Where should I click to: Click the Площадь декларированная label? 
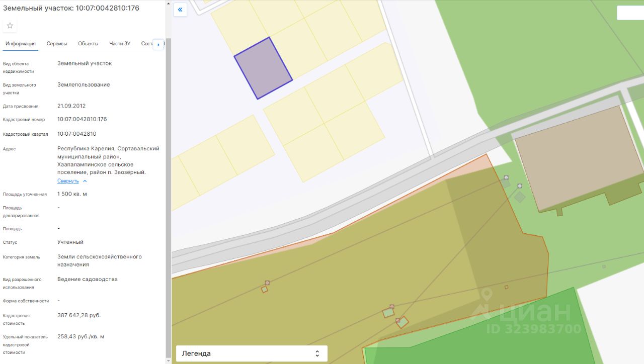(21, 212)
